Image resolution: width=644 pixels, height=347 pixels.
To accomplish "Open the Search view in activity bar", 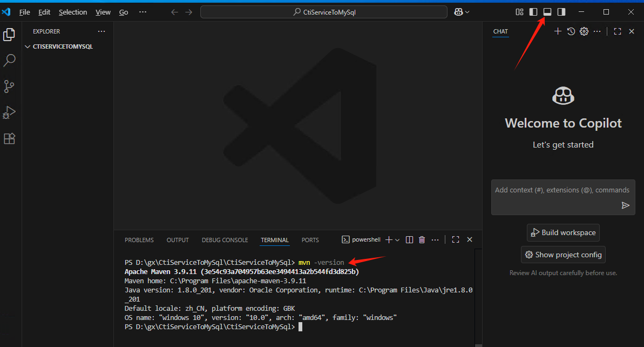I will [9, 61].
